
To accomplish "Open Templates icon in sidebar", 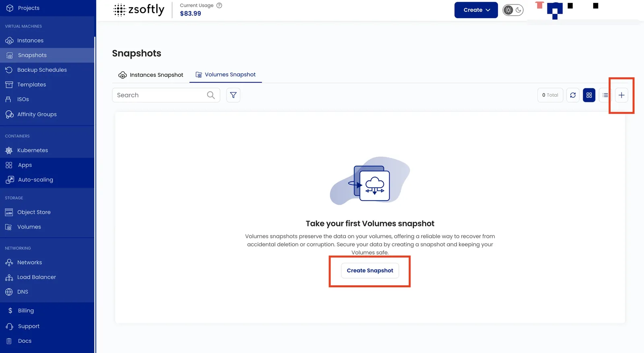I will pos(9,85).
